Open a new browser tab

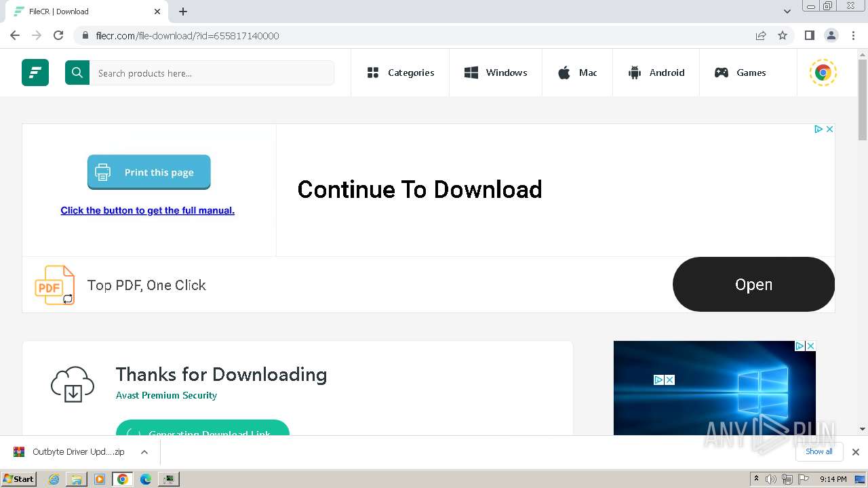click(183, 12)
